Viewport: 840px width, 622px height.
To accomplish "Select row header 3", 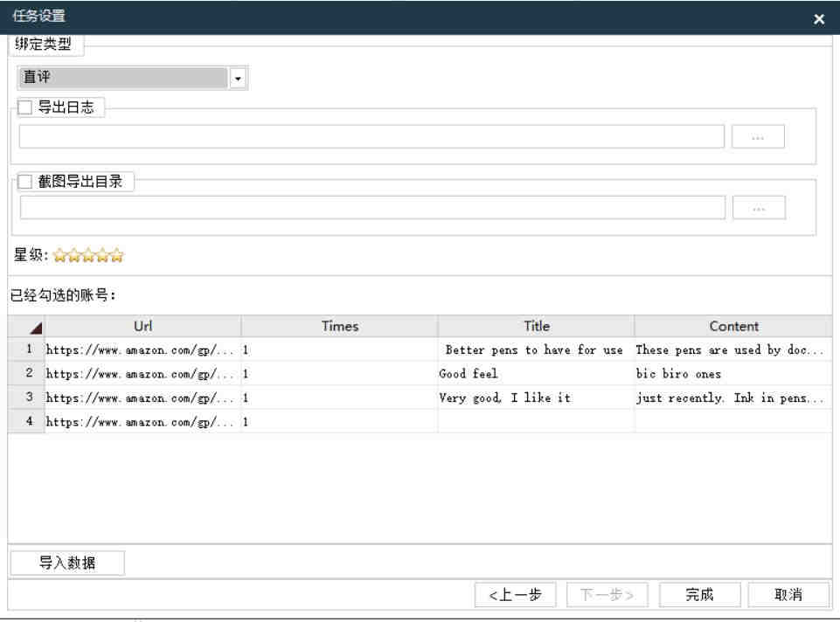I will pos(26,397).
